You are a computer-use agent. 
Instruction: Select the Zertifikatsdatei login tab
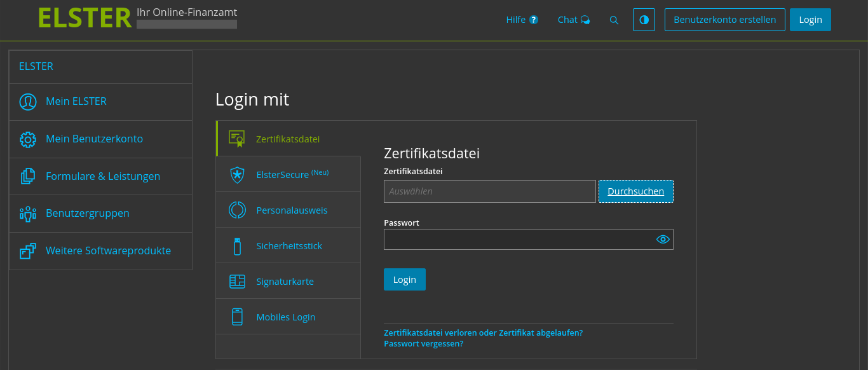tap(288, 139)
